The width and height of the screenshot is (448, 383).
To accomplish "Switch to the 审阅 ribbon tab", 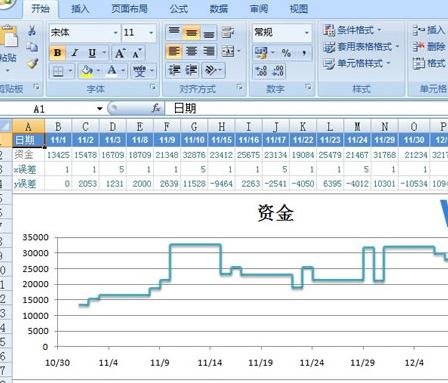I will [x=259, y=9].
